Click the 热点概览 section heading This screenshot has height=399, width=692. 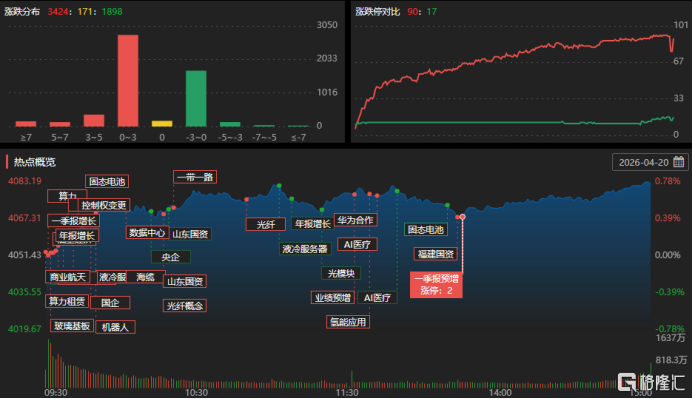coord(35,162)
